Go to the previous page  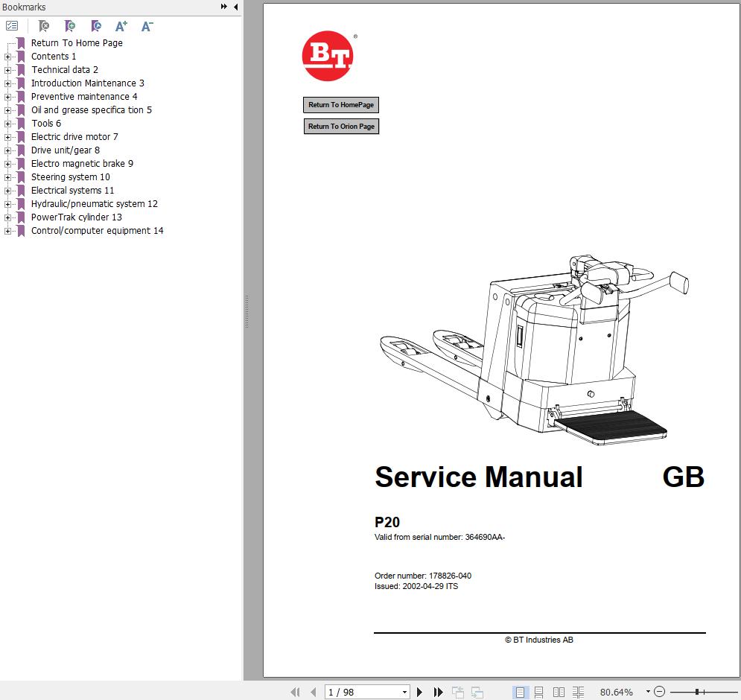(x=314, y=692)
